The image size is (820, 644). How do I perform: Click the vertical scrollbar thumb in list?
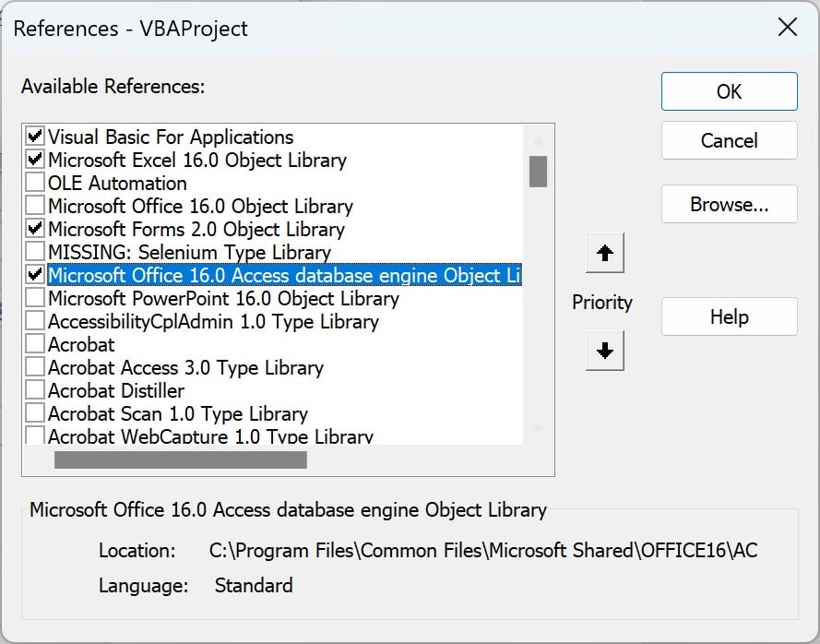pyautogui.click(x=538, y=171)
